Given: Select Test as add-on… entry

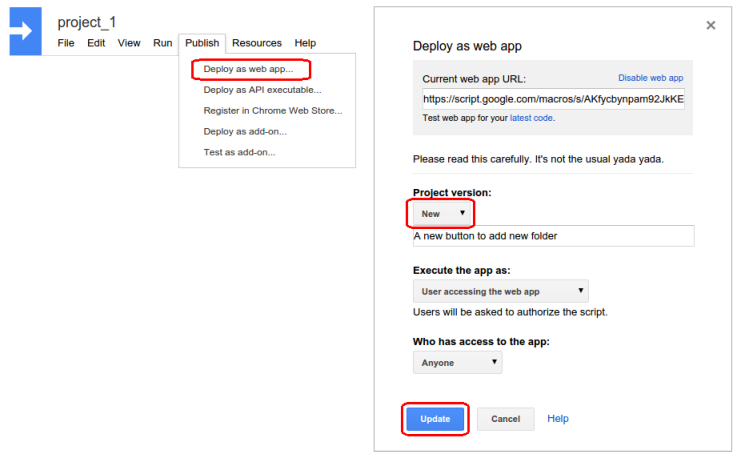Looking at the screenshot, I should point(239,153).
